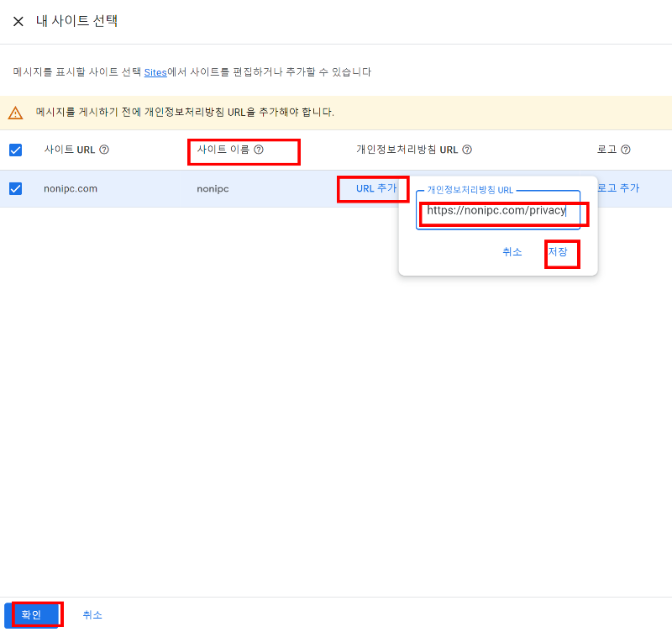Open the Sites link in the description text
Viewport: 672px width, 632px height.
pos(155,72)
